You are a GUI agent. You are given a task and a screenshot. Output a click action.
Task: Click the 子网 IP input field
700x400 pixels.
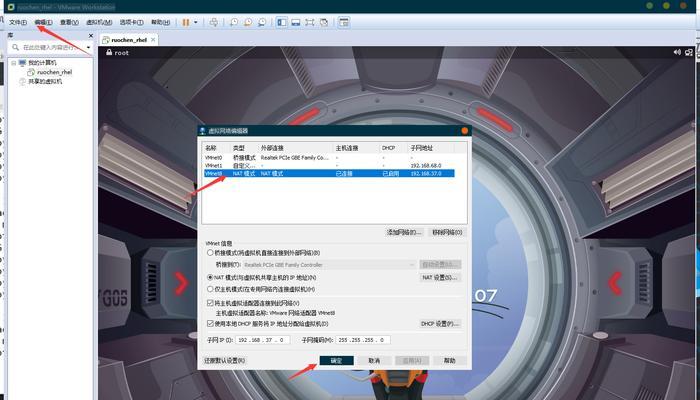[x=263, y=340]
